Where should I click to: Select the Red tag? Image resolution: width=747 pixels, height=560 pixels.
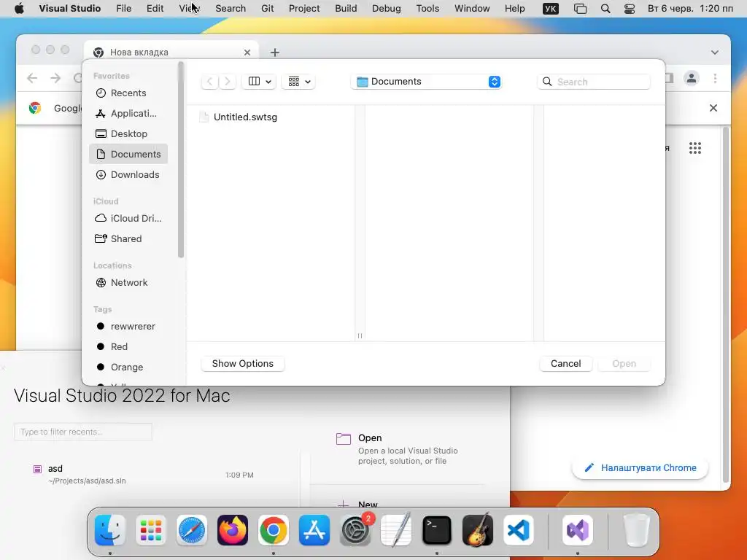tap(128, 346)
